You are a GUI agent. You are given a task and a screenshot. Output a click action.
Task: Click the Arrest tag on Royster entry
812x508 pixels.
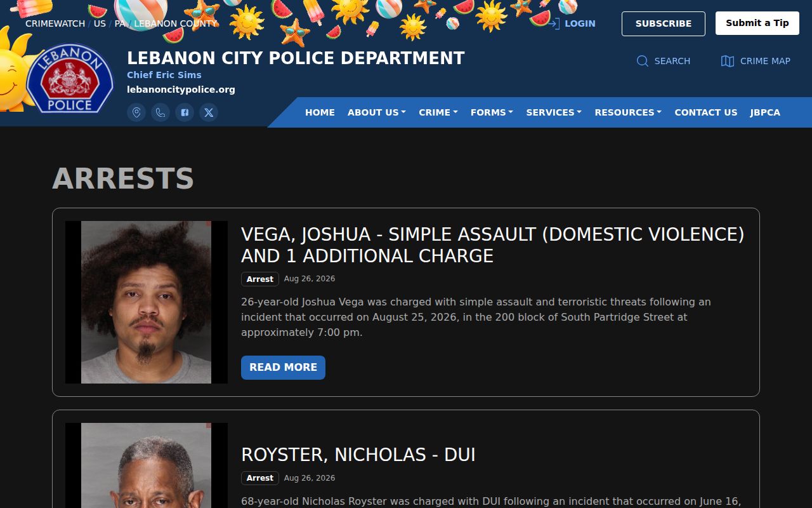tap(260, 478)
